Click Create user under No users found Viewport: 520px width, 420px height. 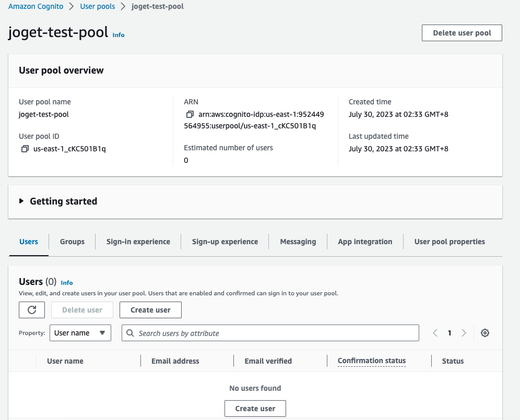click(255, 409)
